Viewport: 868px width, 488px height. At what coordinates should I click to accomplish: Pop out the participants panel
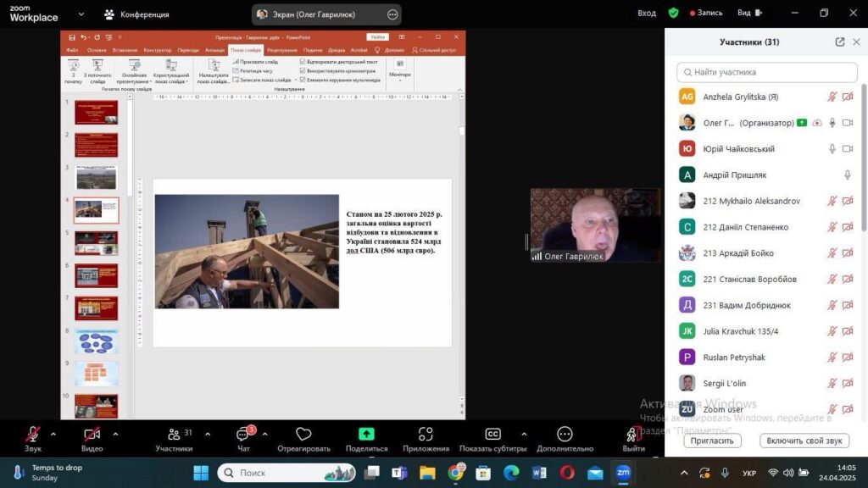[x=839, y=42]
